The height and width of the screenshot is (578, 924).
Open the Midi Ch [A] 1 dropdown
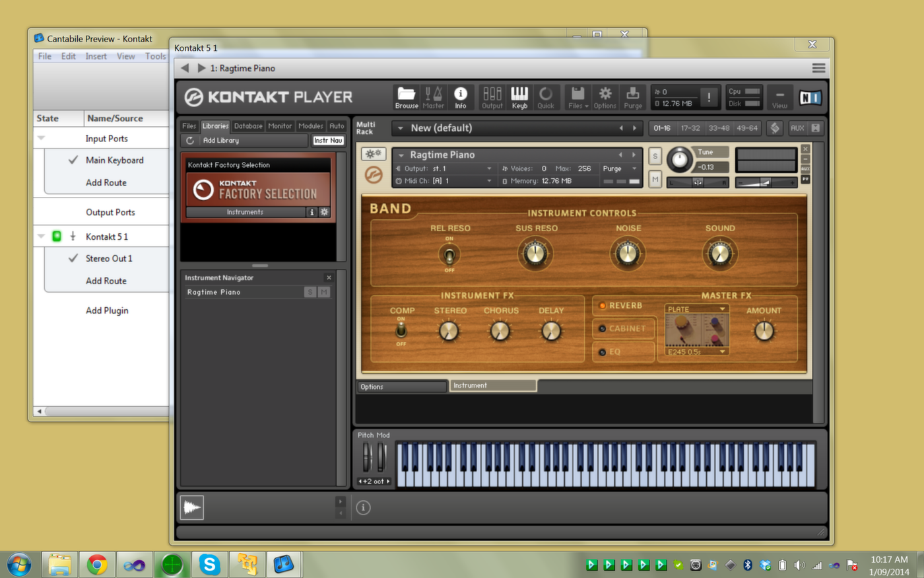tap(489, 181)
